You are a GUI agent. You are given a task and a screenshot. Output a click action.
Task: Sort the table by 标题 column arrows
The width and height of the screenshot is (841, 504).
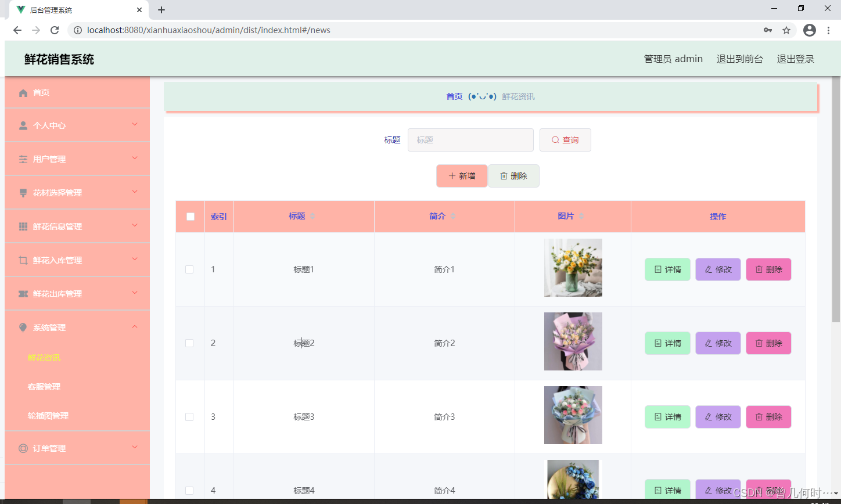point(312,216)
